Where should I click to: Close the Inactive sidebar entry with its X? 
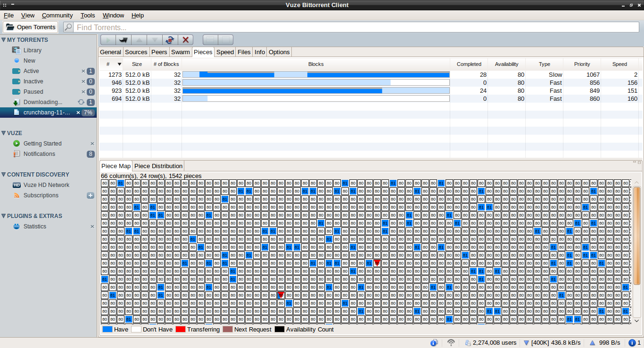pos(83,81)
